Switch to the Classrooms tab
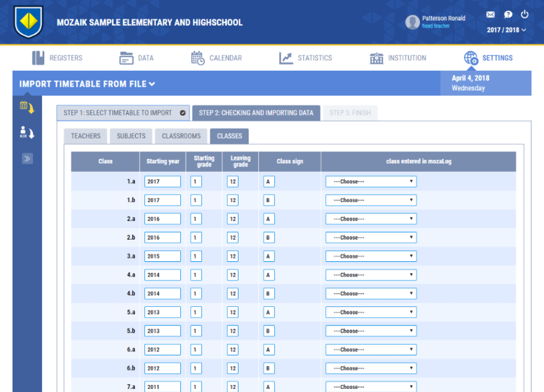Screen dimensions: 544x392 181,136
